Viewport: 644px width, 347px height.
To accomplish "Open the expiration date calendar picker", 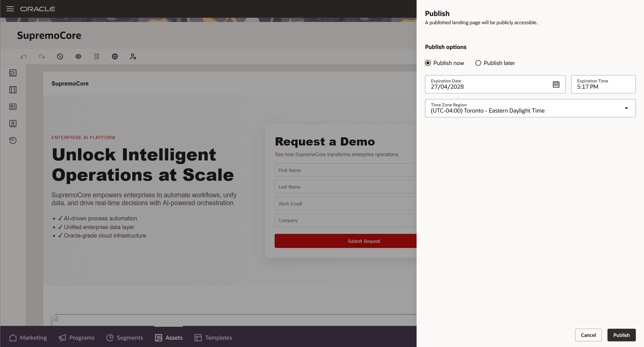I will point(556,84).
